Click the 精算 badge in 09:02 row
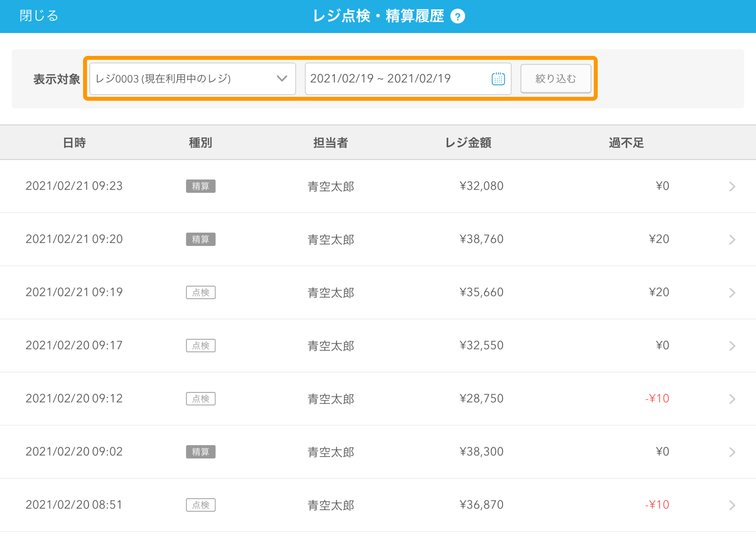 coord(201,452)
